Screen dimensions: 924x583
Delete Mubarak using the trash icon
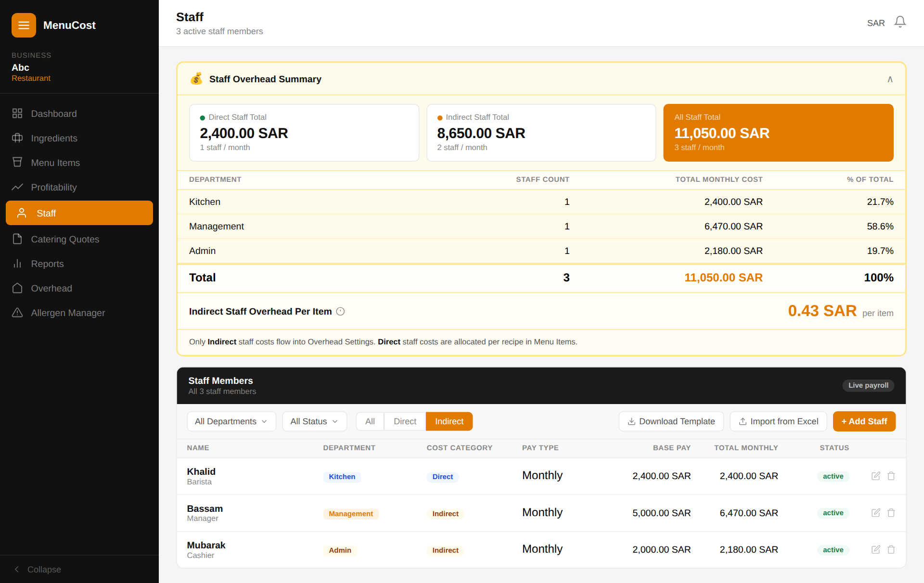pos(891,549)
